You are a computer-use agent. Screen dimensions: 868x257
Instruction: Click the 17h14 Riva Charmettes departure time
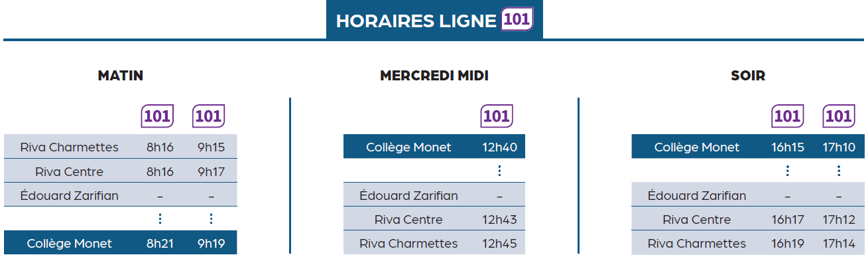tap(839, 243)
